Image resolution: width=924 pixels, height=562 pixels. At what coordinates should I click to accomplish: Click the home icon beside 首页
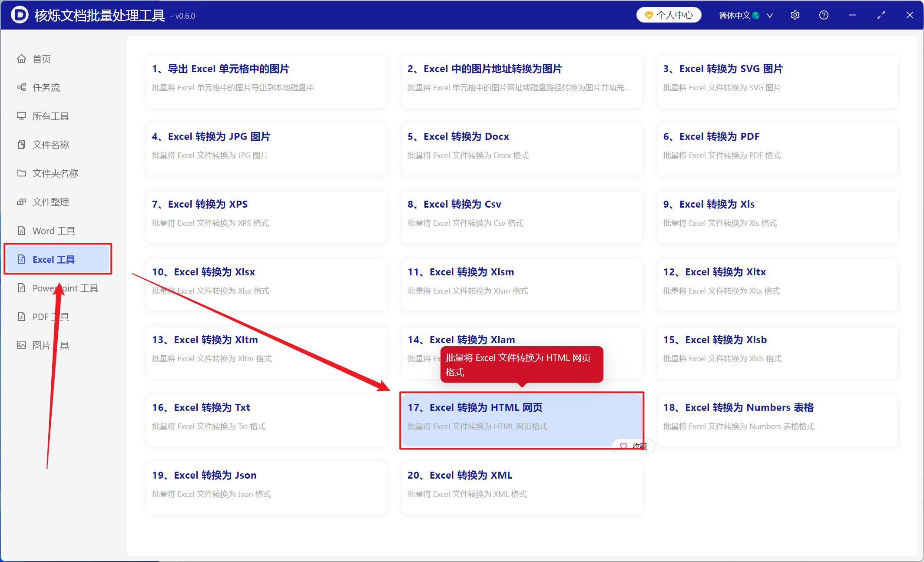click(21, 59)
